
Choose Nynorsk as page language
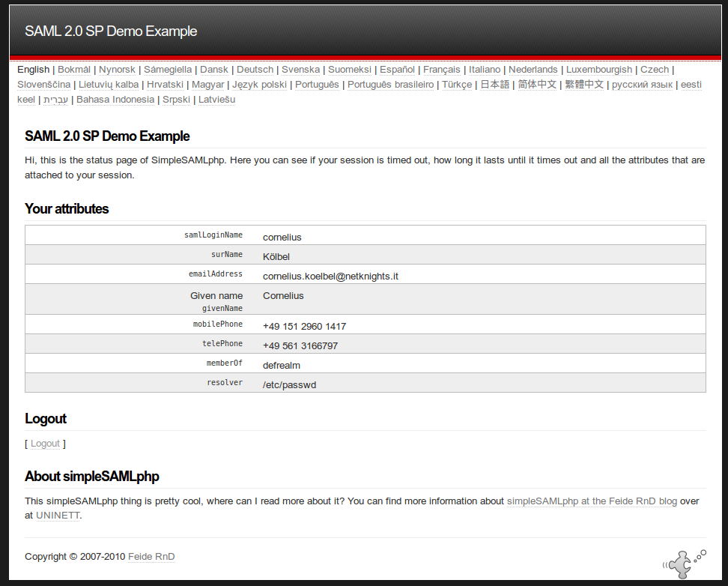tap(117, 70)
